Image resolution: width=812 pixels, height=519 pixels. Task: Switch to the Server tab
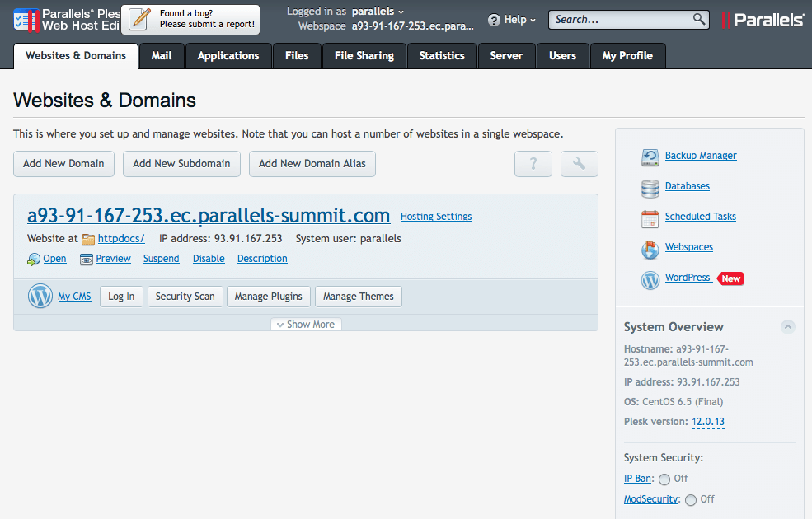click(506, 56)
